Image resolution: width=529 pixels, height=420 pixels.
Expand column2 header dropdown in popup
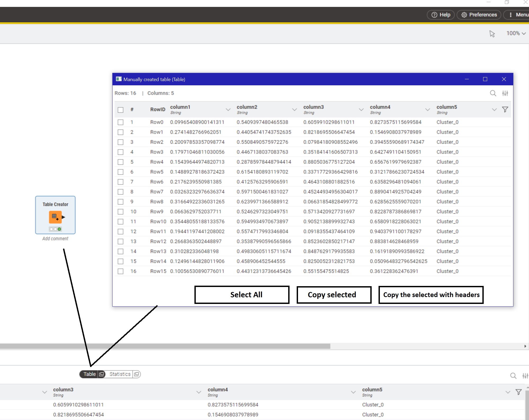[295, 109]
